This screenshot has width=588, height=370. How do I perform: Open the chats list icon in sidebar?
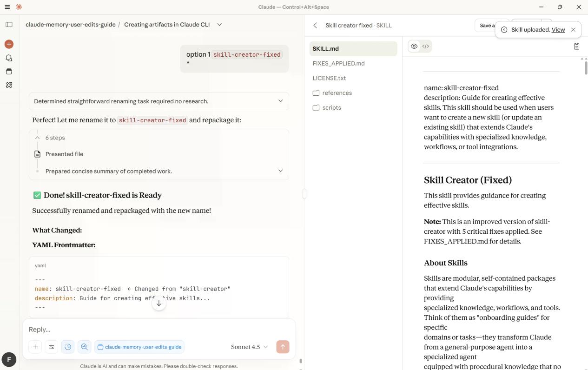(9, 58)
